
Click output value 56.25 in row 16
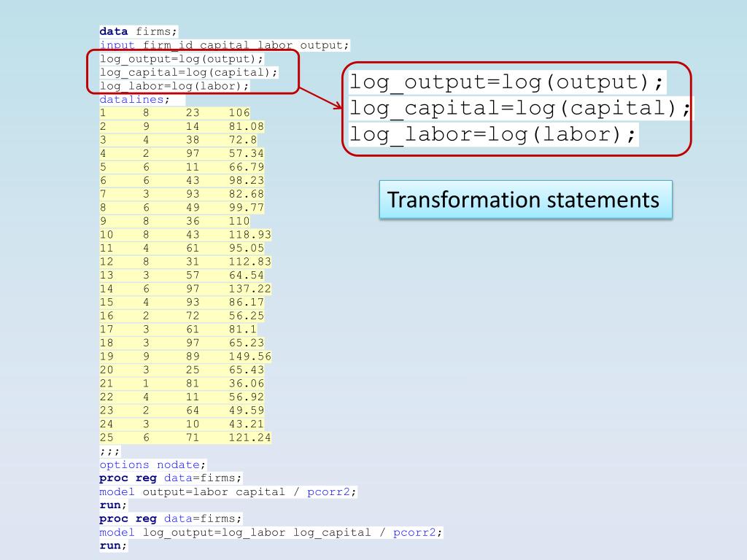[x=247, y=316]
